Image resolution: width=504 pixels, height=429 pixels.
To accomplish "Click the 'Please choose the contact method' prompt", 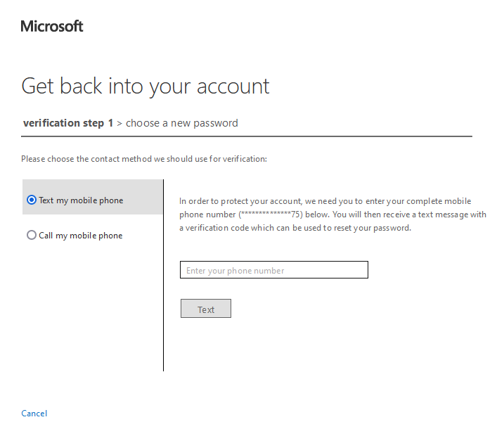I will click(144, 159).
